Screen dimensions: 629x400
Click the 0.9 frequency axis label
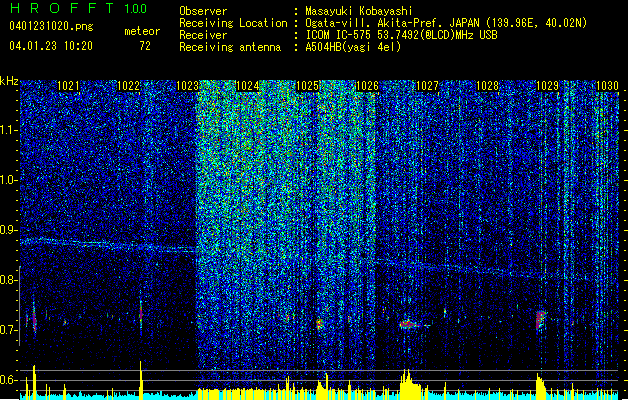point(9,230)
